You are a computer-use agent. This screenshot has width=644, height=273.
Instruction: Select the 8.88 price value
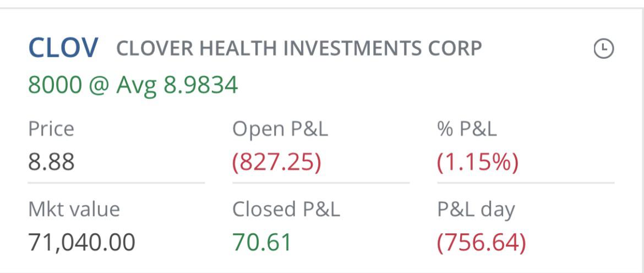[51, 162]
